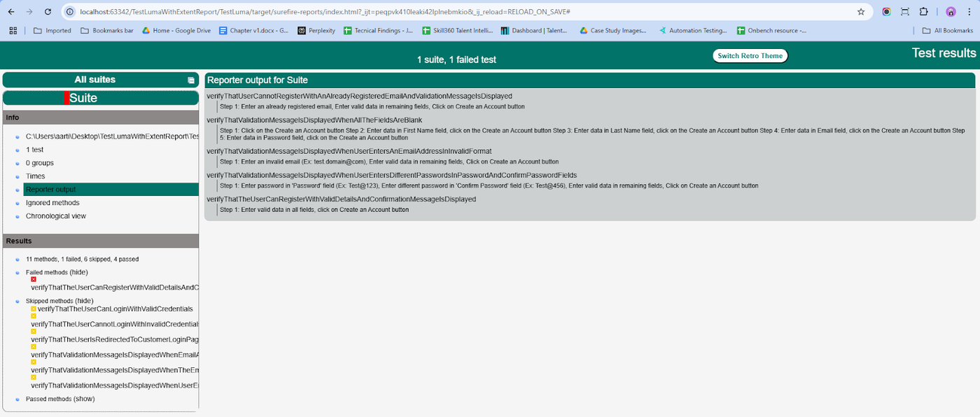Viewport: 980px width, 417px height.
Task: Click verifyThatUserCannotRegisterWithAnAlreadyRegisteredEmail heading in reporter output
Action: 359,96
